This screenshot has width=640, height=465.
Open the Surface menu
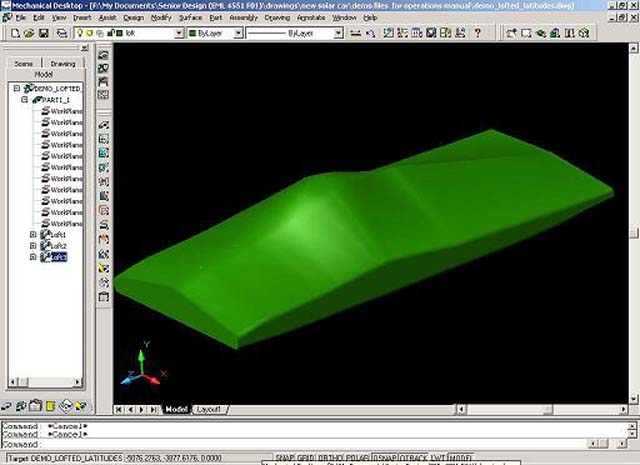190,18
